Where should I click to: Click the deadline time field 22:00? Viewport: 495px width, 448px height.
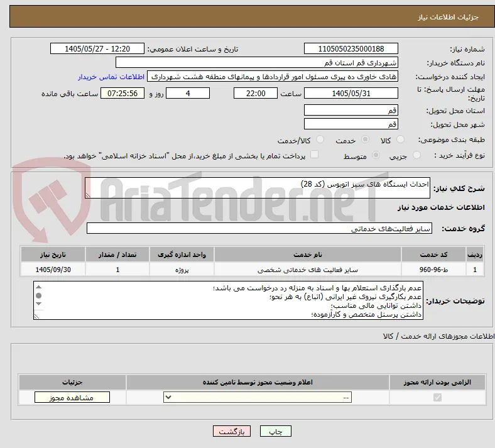(256, 94)
